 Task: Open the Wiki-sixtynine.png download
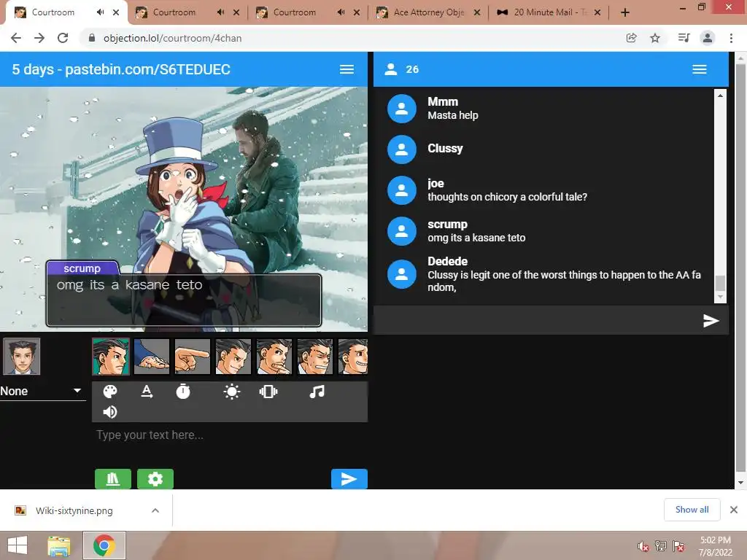(74, 511)
